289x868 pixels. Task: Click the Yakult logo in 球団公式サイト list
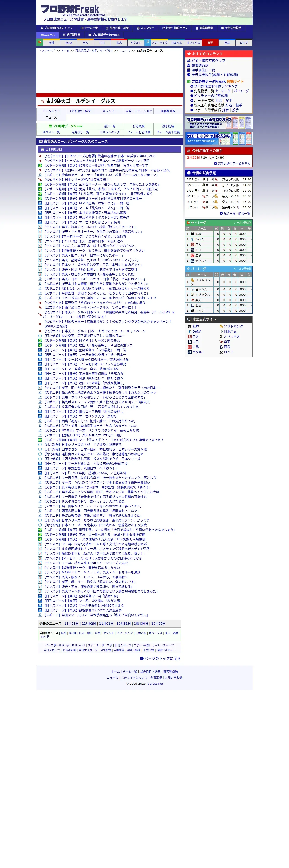pos(190,352)
